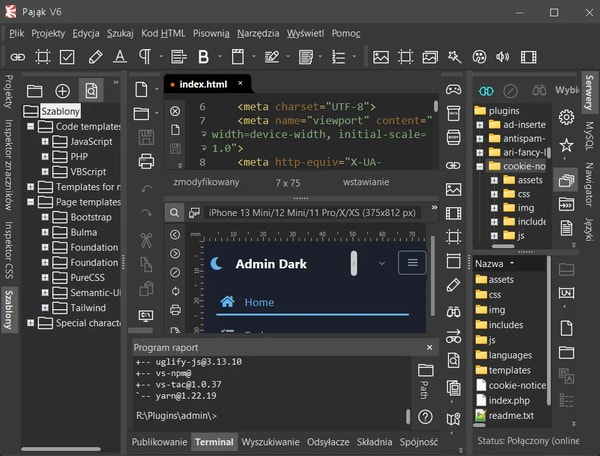Sort by the Nazwa column header
This screenshot has width=600, height=456.
[509, 264]
